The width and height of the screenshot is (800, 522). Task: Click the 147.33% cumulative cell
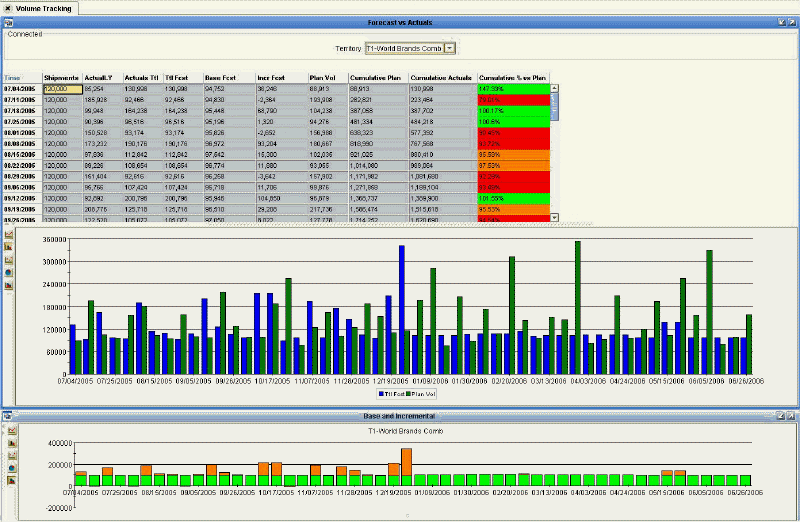pyautogui.click(x=514, y=89)
